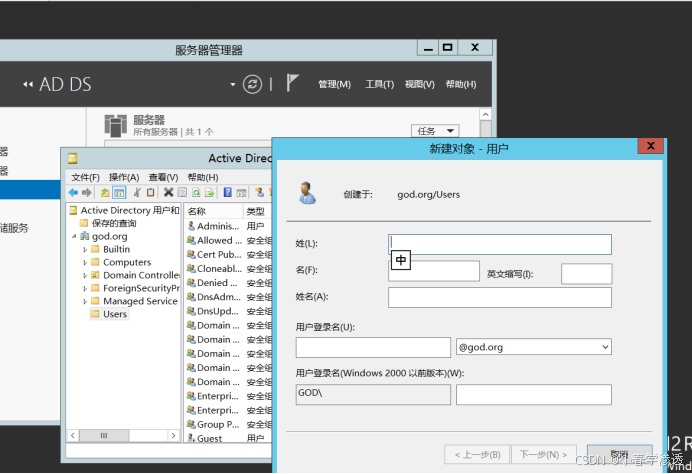The width and height of the screenshot is (692, 474).
Task: Click Server Manager refresh circle icon
Action: pos(252,84)
